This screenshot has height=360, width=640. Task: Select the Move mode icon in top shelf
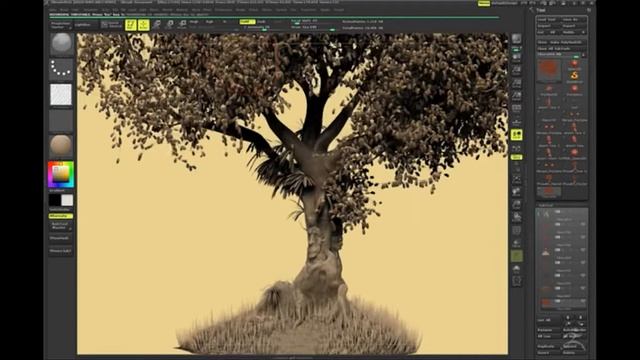click(x=157, y=25)
